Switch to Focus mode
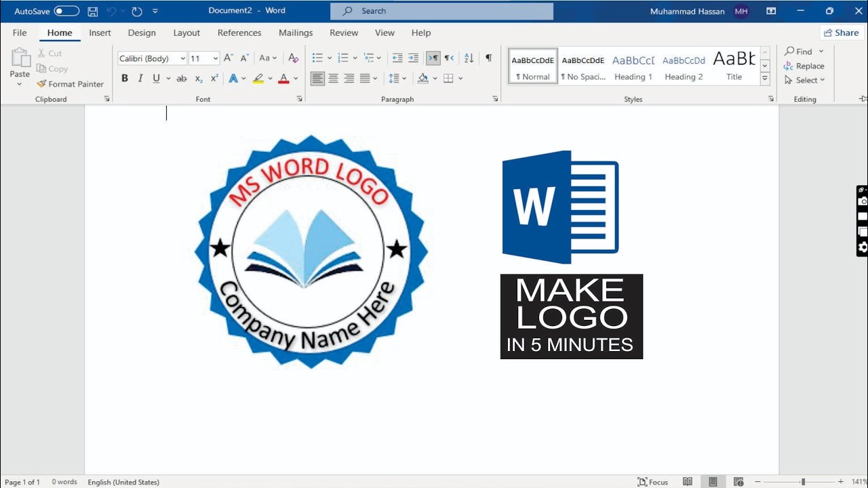This screenshot has height=488, width=868. (x=653, y=482)
